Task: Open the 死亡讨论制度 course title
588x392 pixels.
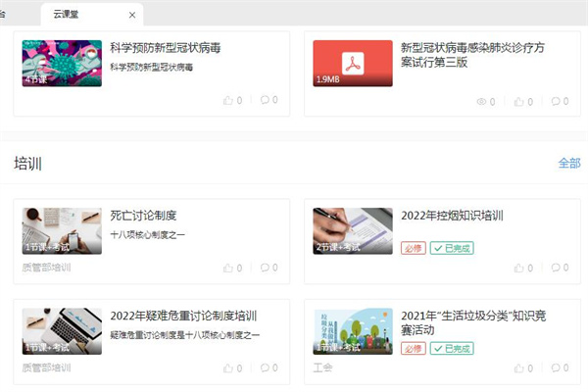Action: (143, 216)
